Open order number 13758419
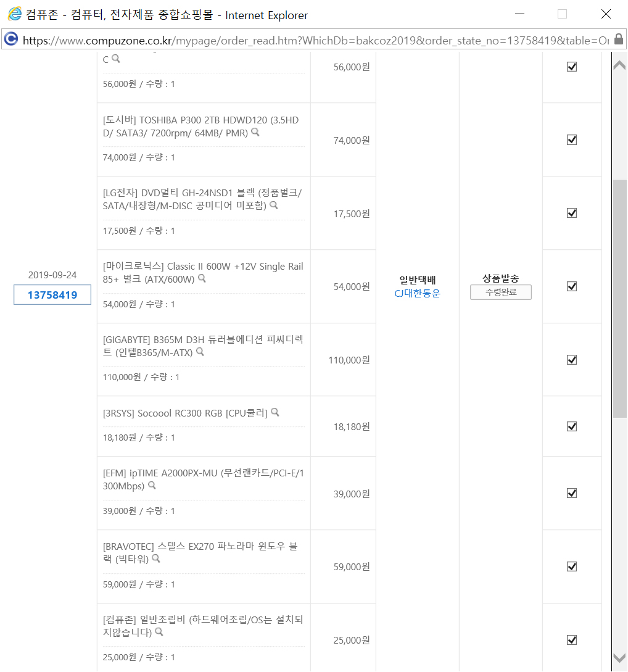The width and height of the screenshot is (628, 672). 52,295
